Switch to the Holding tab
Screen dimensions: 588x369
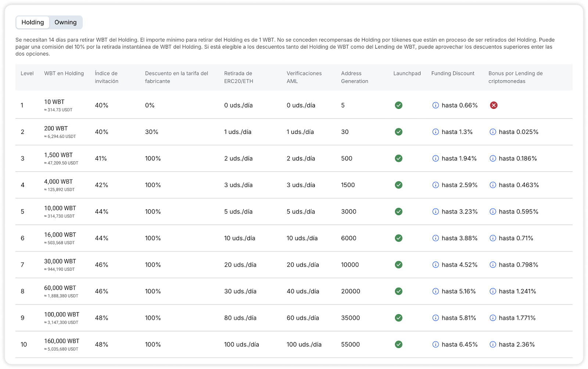(x=33, y=22)
